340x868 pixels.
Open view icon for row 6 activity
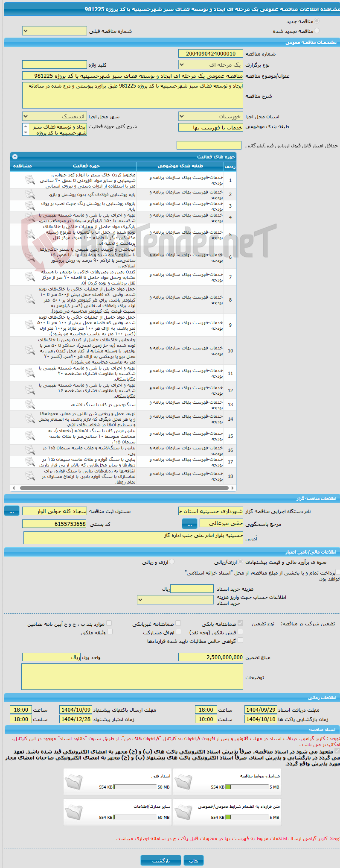pyautogui.click(x=29, y=257)
